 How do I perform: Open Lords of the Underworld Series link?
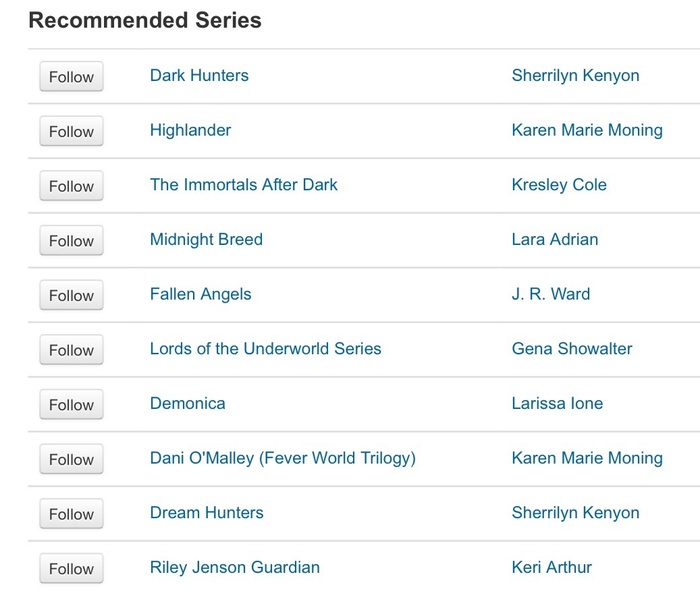[x=266, y=349]
